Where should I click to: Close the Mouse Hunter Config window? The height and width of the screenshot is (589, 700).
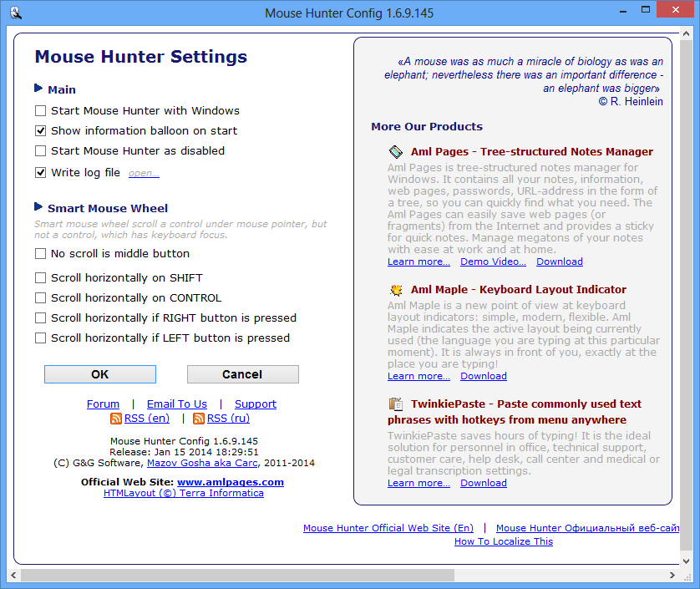[676, 9]
